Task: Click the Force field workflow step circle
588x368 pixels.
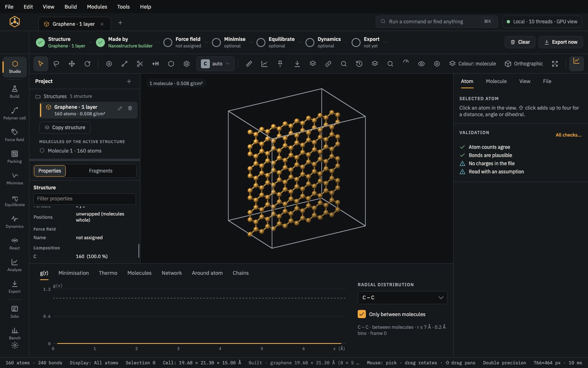Action: 167,43
